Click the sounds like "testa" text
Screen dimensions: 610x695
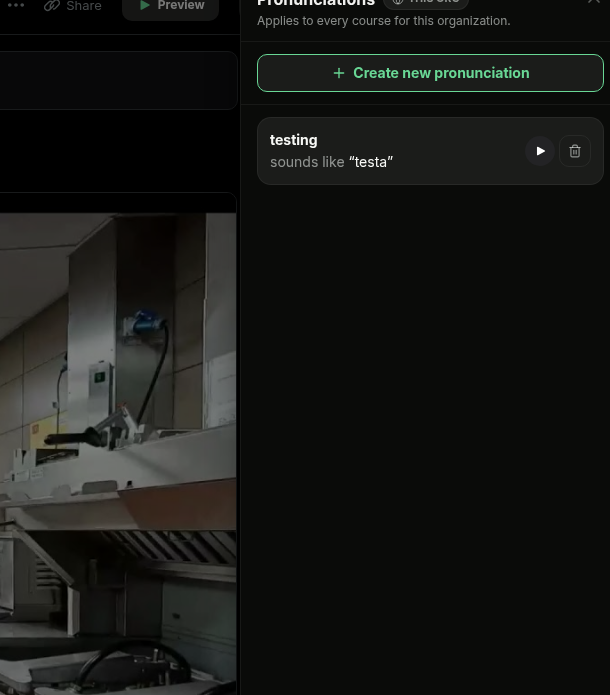click(332, 162)
